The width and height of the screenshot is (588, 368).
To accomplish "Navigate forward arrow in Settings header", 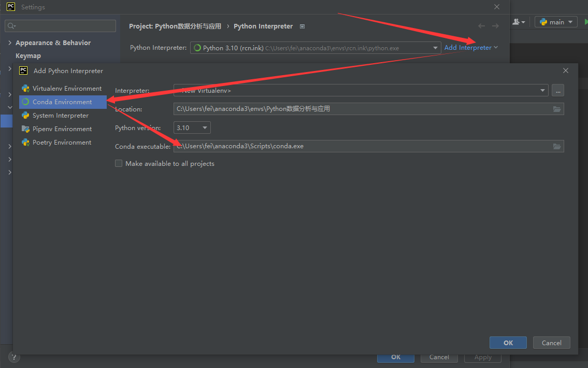I will tap(495, 26).
